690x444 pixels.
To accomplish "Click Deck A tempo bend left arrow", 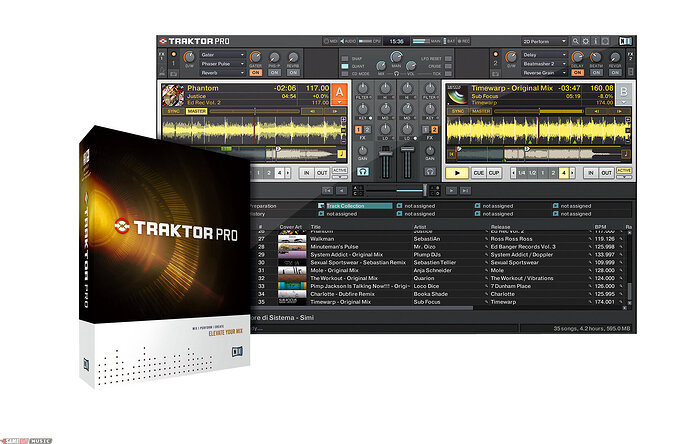I will [x=312, y=111].
